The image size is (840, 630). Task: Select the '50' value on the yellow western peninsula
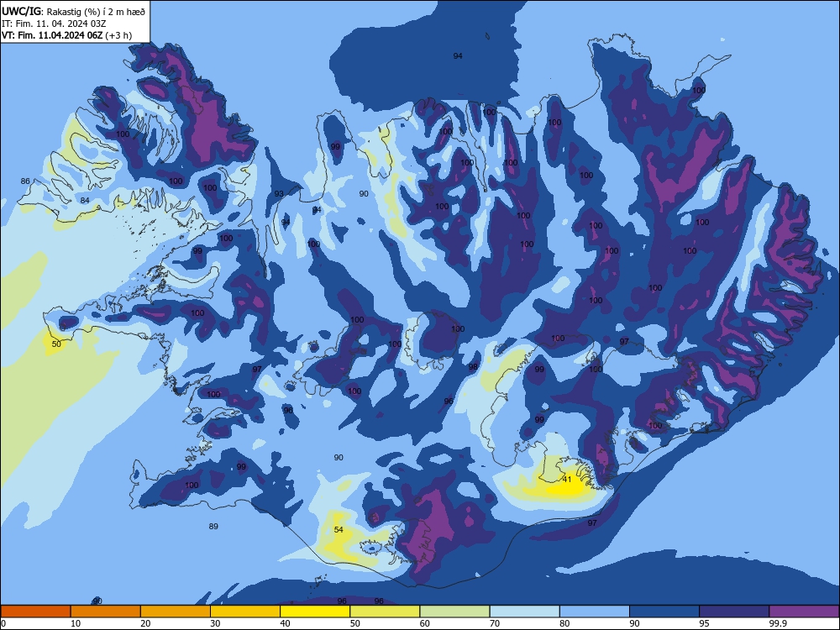56,344
